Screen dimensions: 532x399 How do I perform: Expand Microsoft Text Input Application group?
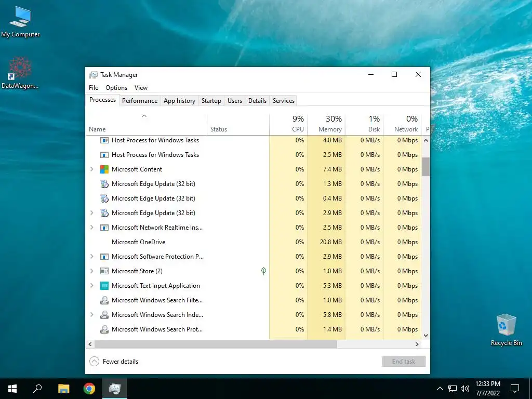pyautogui.click(x=91, y=286)
